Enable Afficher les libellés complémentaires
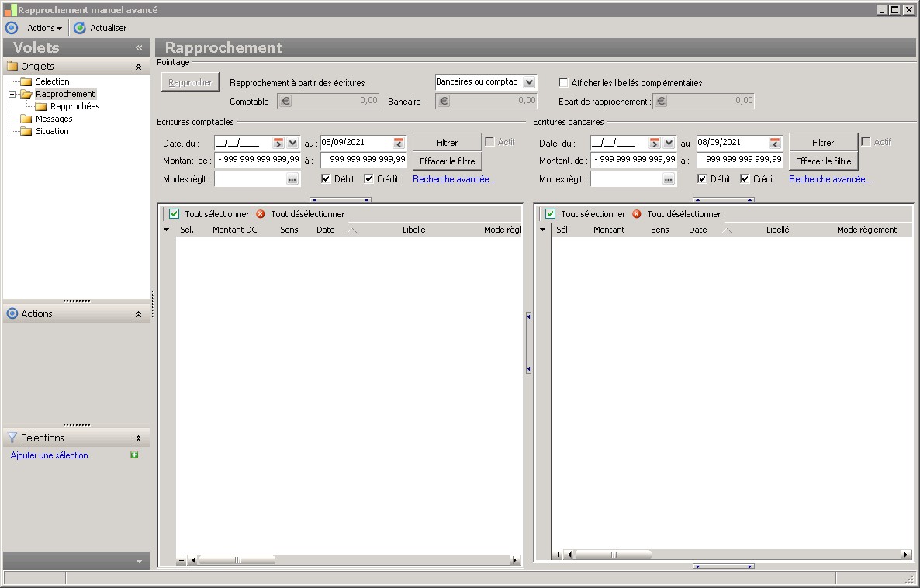This screenshot has height=588, width=920. pos(564,83)
